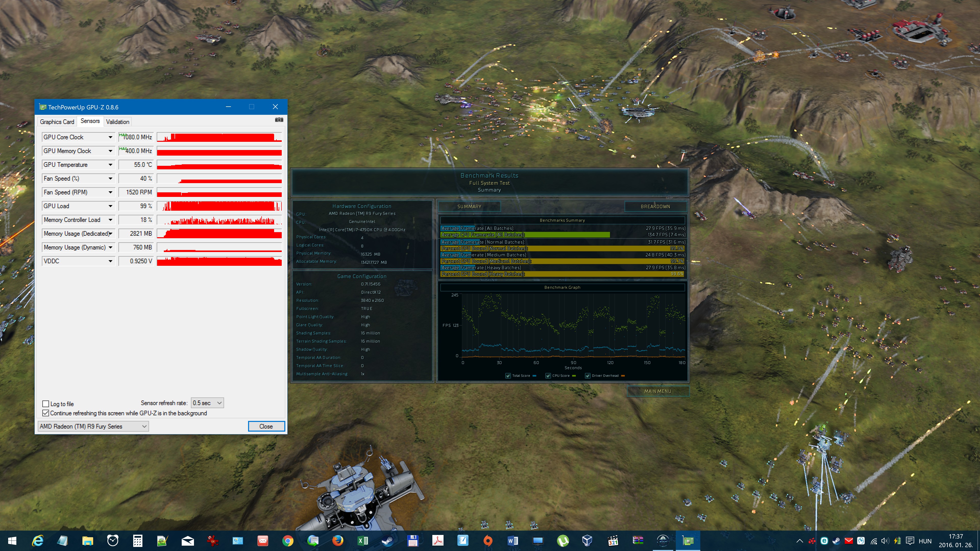The height and width of the screenshot is (551, 980).
Task: Uncheck Continue refreshing in background option
Action: (46, 413)
